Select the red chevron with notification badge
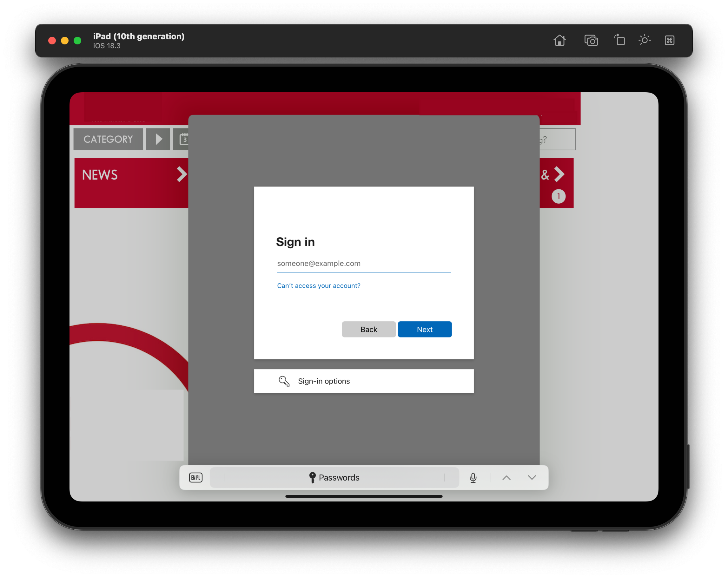Viewport: 728px width, 583px height. (559, 174)
